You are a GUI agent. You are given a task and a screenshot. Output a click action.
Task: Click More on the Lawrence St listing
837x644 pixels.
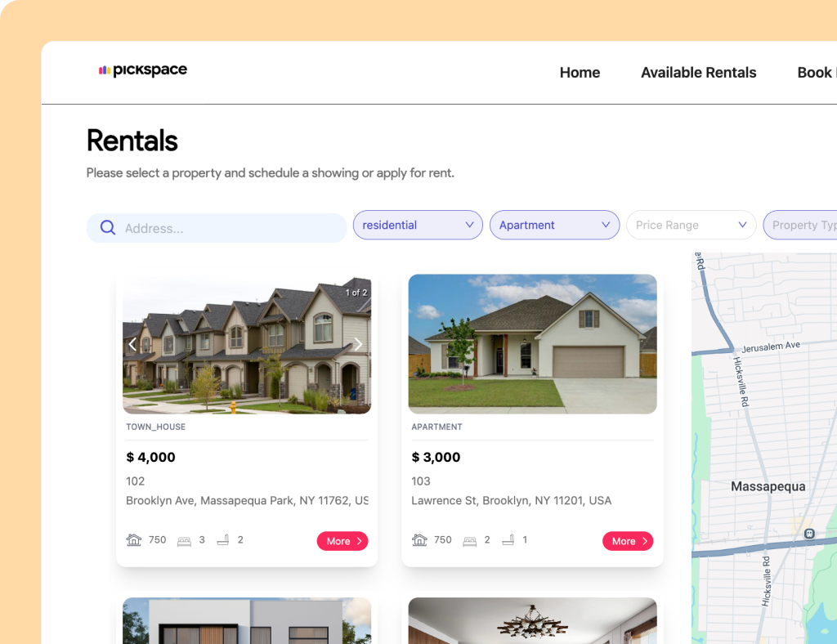(x=628, y=541)
